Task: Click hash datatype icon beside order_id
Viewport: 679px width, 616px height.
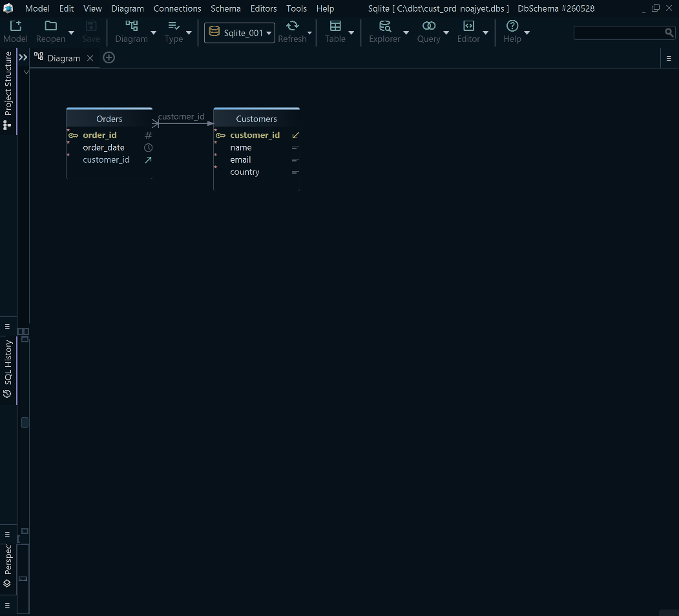Action: tap(148, 136)
